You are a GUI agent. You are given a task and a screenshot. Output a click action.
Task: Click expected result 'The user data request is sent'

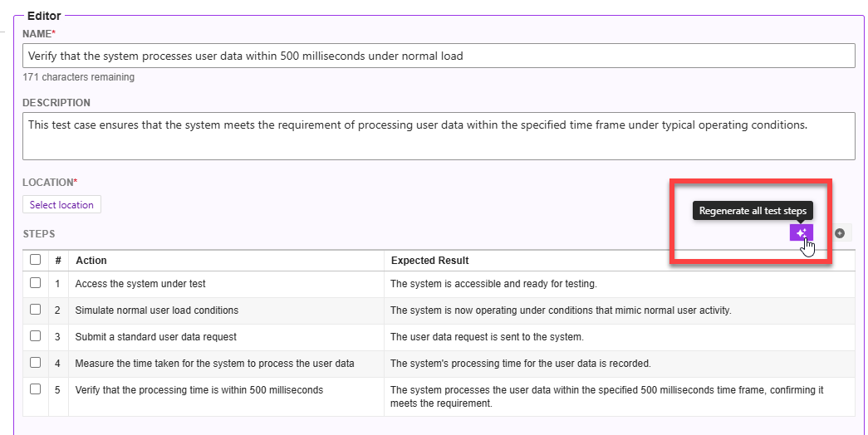620,337
